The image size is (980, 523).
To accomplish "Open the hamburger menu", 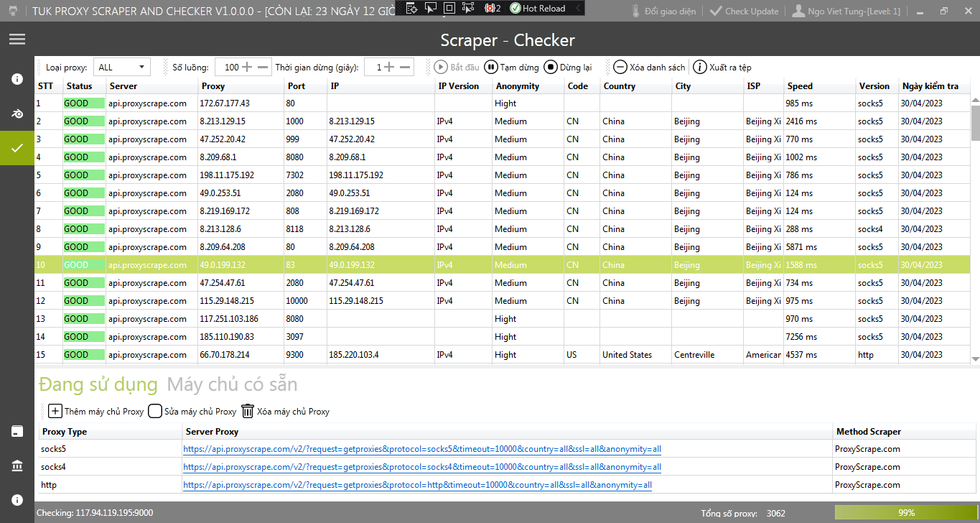I will coord(17,40).
